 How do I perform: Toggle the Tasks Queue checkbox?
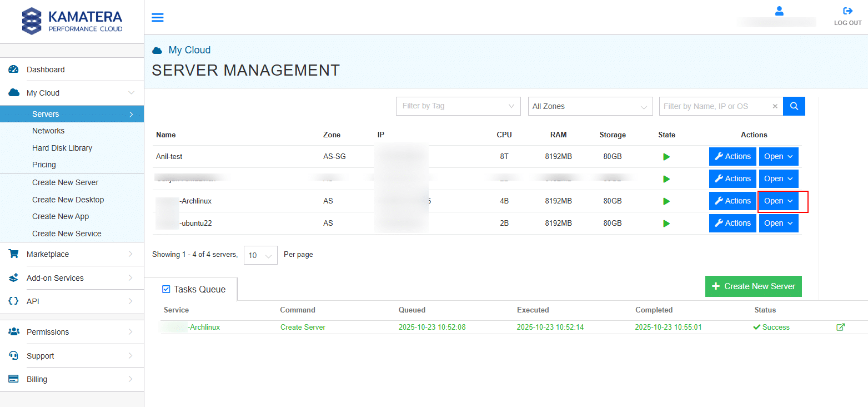pos(166,289)
